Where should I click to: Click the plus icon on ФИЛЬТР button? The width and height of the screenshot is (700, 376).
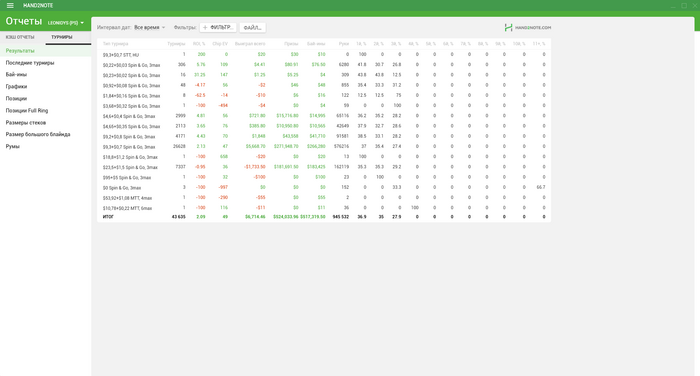(x=205, y=28)
